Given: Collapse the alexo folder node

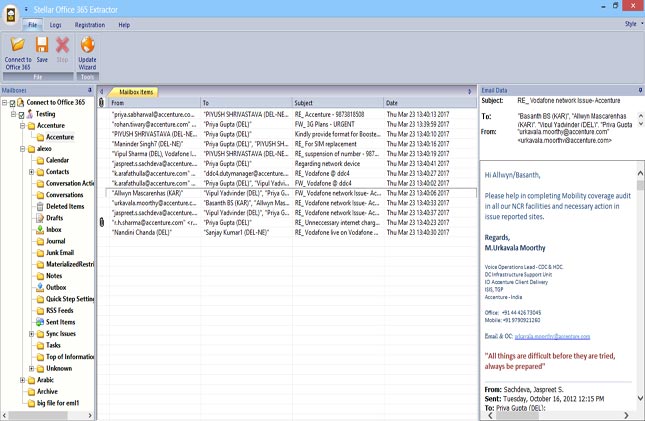Looking at the screenshot, I should (x=23, y=149).
